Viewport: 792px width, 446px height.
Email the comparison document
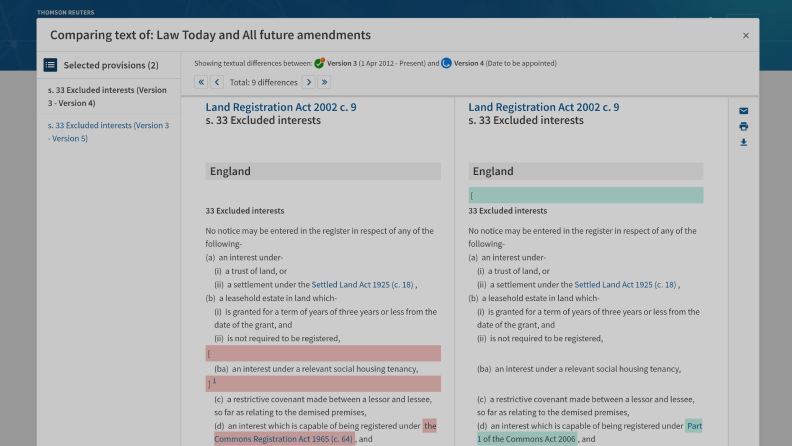pyautogui.click(x=743, y=111)
